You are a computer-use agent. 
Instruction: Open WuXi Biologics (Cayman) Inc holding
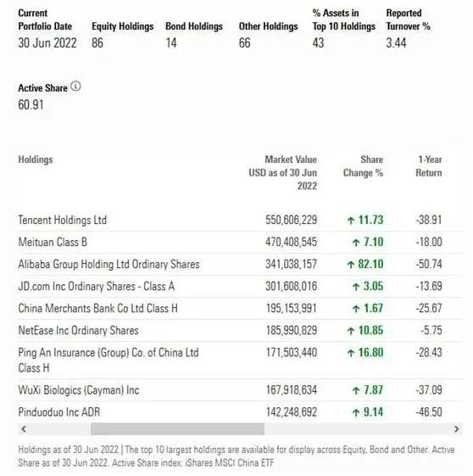79,390
